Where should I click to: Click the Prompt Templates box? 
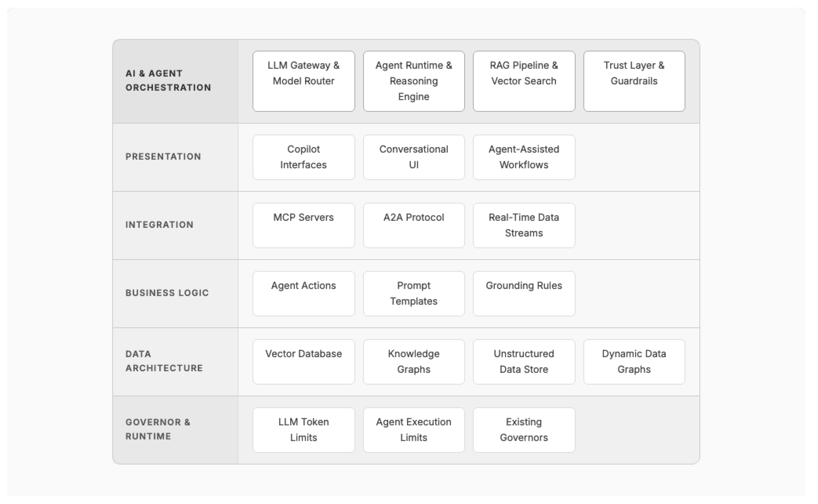coord(414,293)
